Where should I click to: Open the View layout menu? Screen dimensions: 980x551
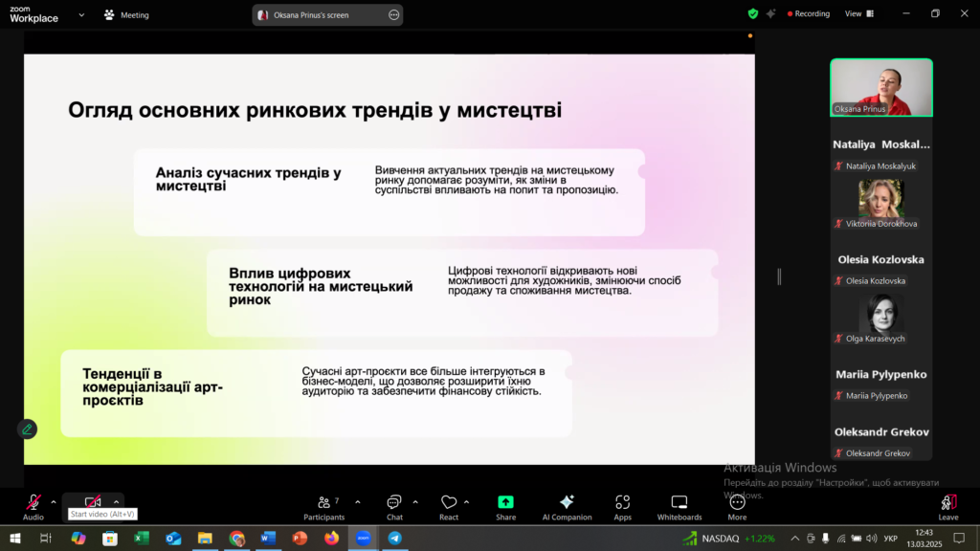(859, 13)
